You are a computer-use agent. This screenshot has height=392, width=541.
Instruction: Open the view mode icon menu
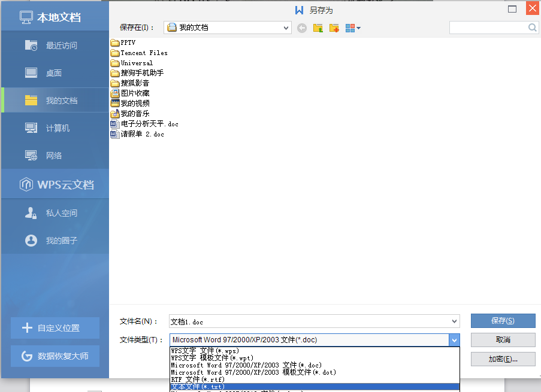pos(353,28)
